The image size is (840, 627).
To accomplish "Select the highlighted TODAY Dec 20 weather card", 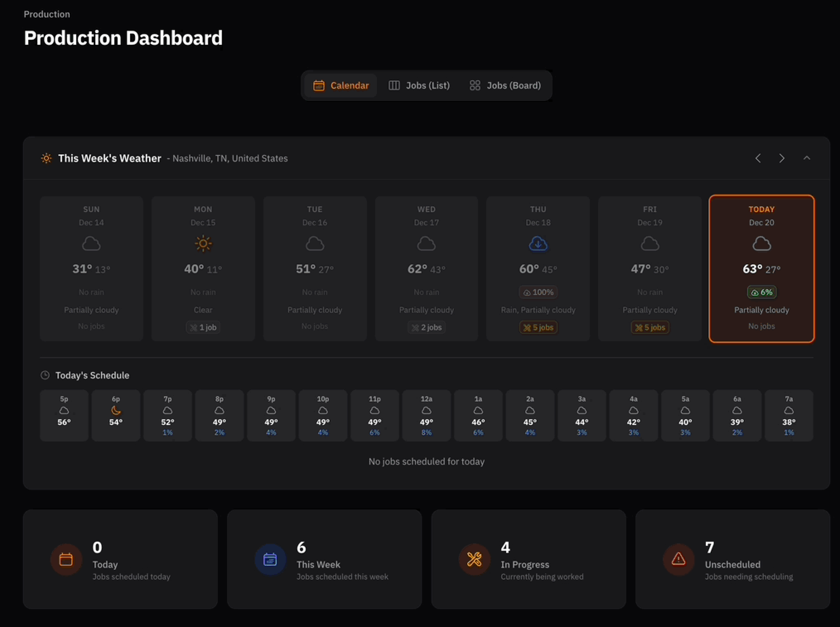I will coord(761,269).
